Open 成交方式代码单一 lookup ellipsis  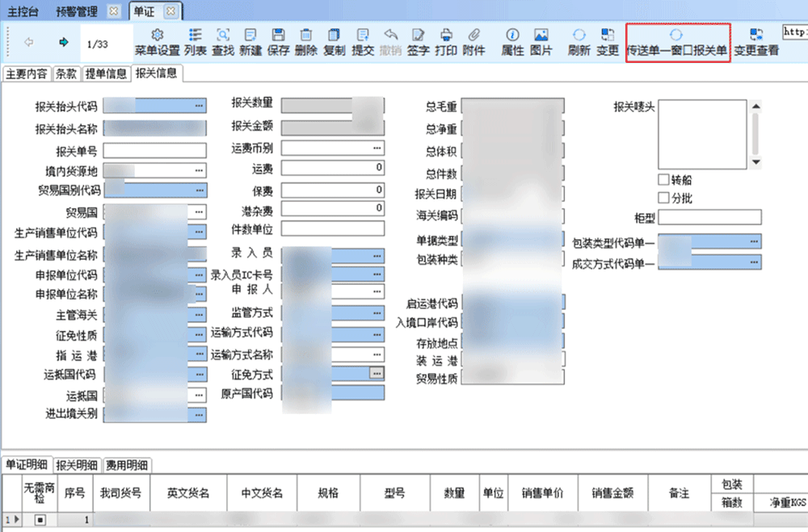754,262
